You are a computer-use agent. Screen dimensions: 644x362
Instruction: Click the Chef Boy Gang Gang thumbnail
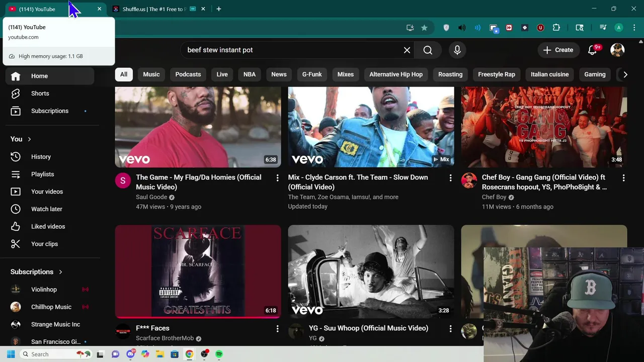click(x=544, y=127)
